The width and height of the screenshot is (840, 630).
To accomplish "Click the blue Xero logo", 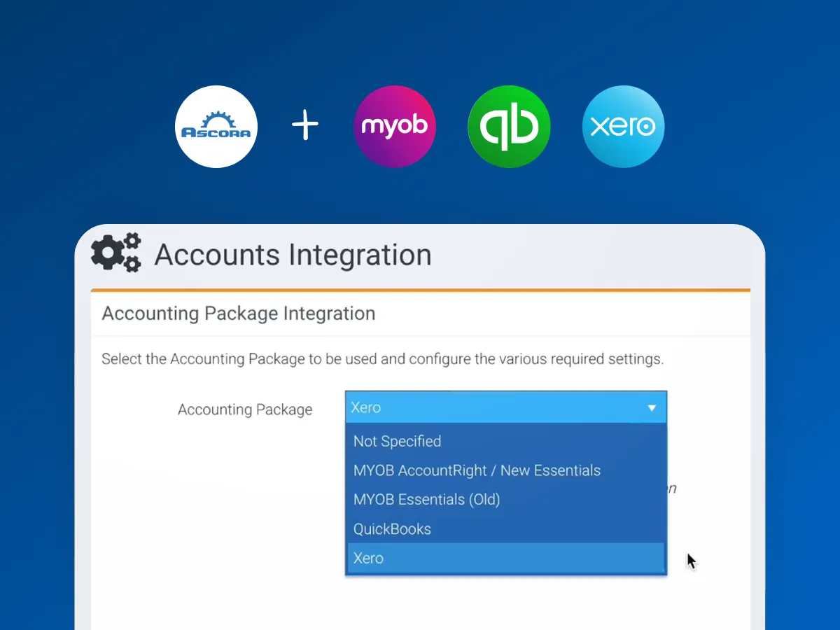I will coord(623,127).
